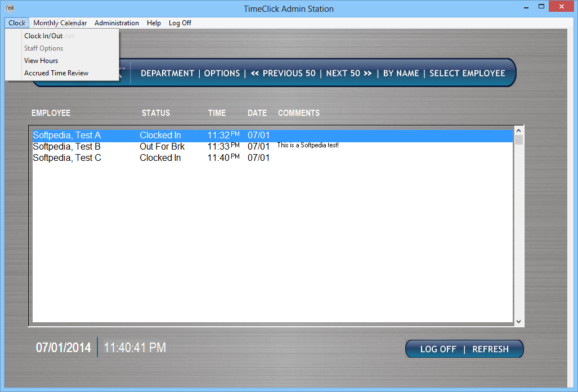Click the 11:40:41 PM clock display
This screenshot has width=578, height=392.
[x=135, y=348]
